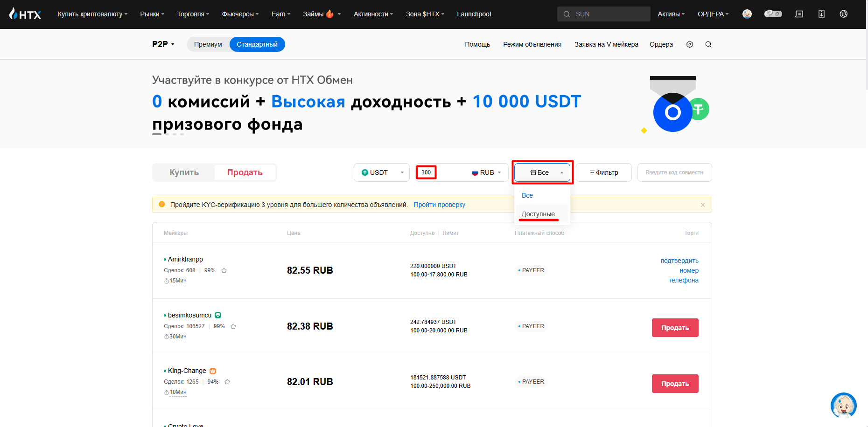Open the user avatar profile menu

click(747, 14)
